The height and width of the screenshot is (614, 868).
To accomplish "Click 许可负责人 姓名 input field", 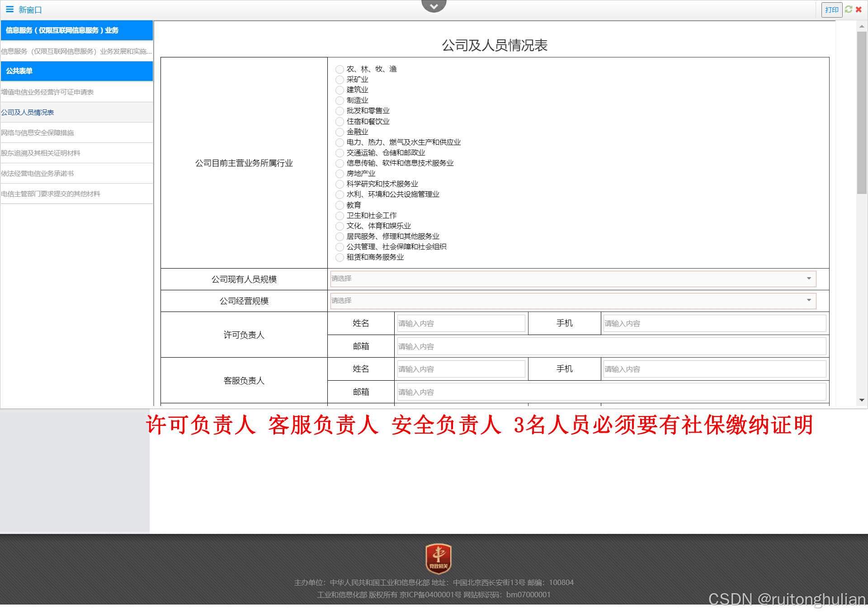I will click(461, 324).
